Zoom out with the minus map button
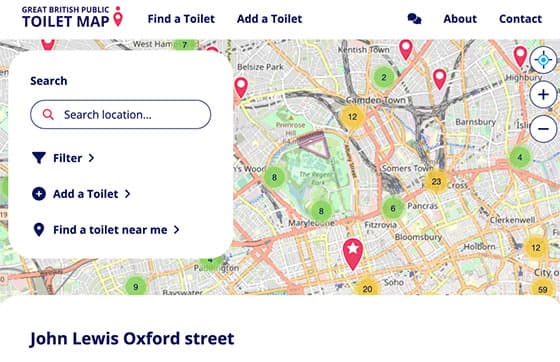Screen dimensions: 560x362 [x=543, y=129]
